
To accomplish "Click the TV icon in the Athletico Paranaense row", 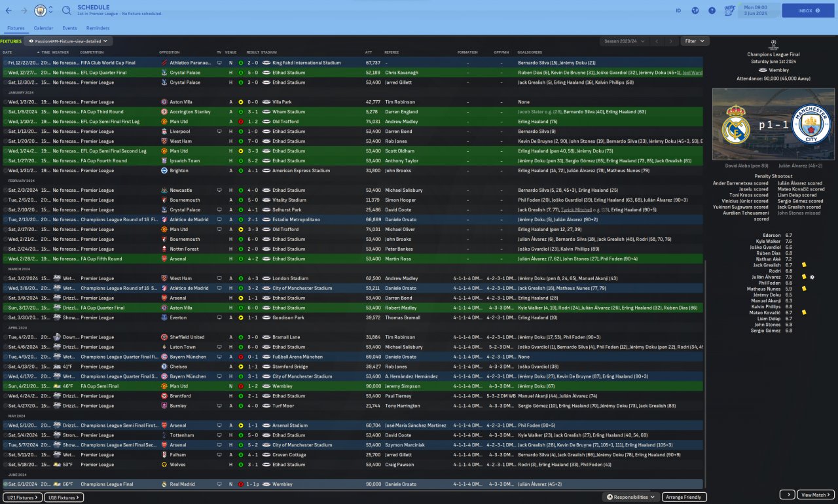I will pos(219,63).
